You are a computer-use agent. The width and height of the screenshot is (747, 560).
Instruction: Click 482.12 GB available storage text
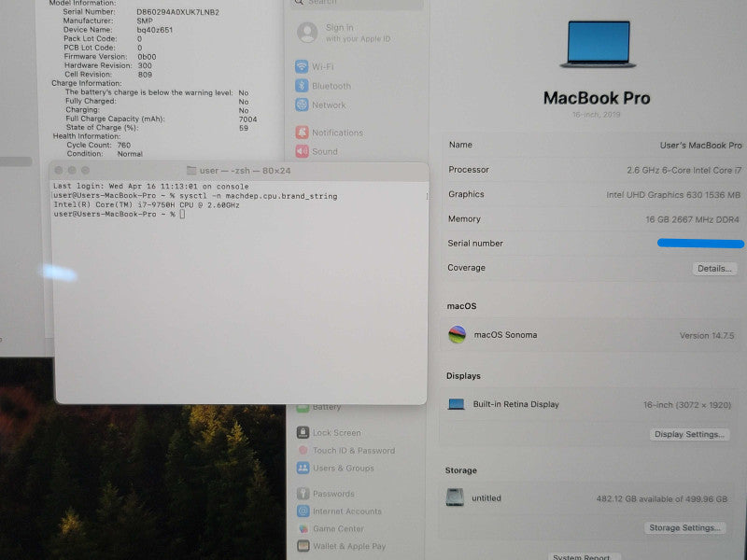click(662, 498)
